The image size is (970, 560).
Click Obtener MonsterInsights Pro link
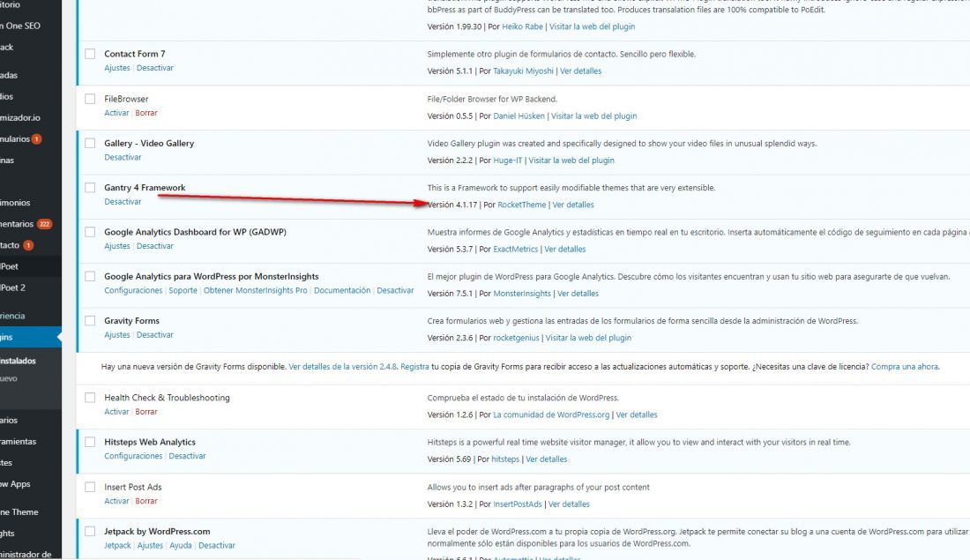256,291
